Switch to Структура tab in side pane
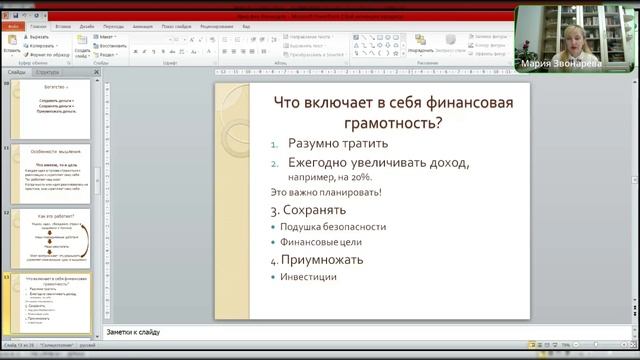 pyautogui.click(x=47, y=72)
